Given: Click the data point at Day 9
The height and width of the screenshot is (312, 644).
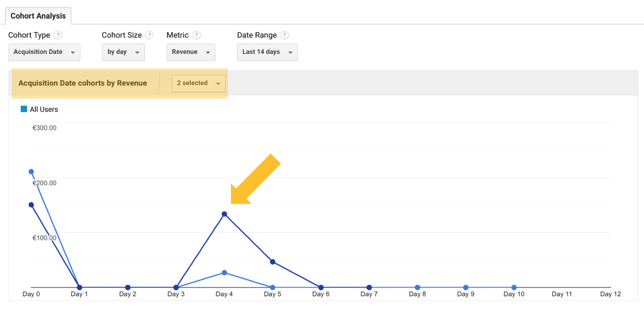Looking at the screenshot, I should (x=465, y=287).
